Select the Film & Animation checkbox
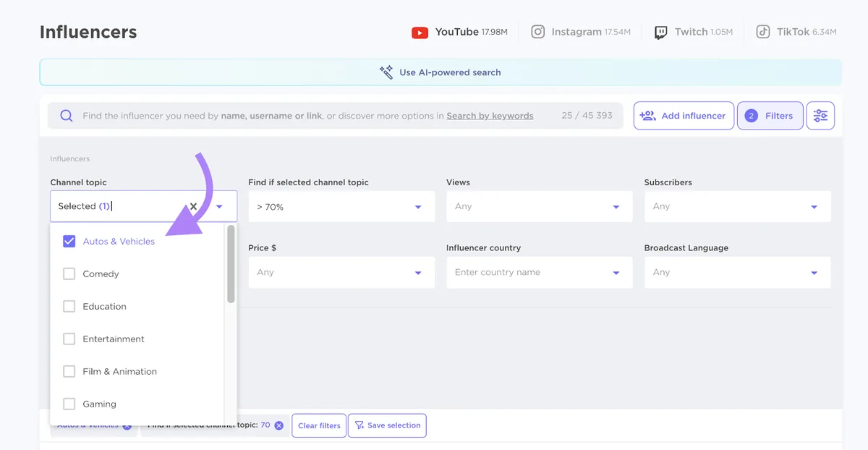The image size is (868, 450). (x=69, y=372)
